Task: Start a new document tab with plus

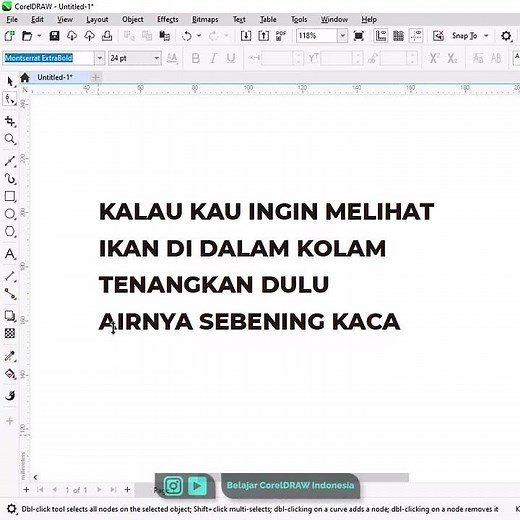Action: coord(95,77)
